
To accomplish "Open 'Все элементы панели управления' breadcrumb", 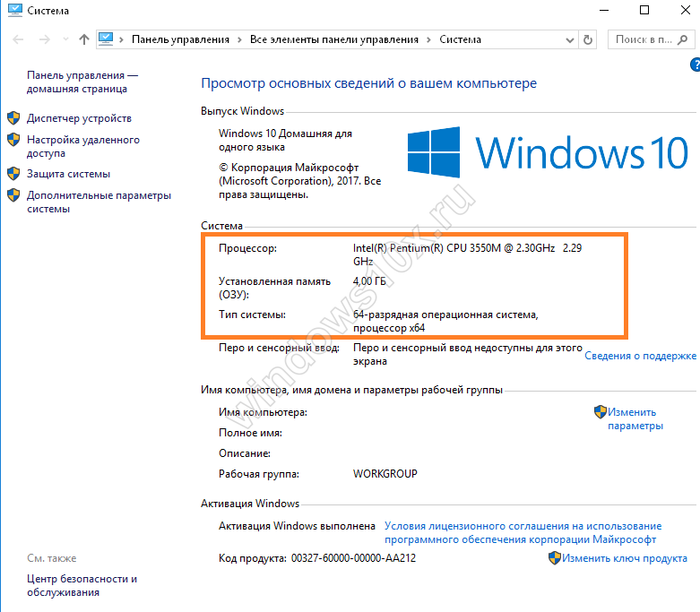I will coord(334,39).
